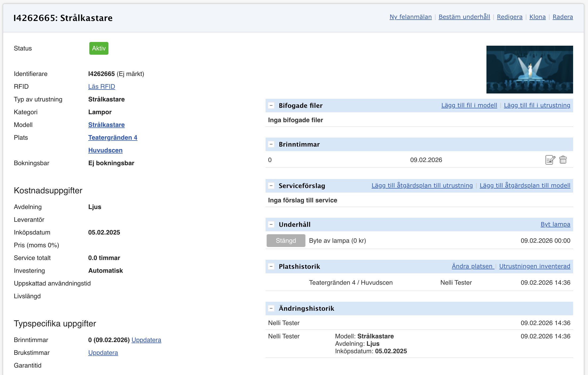
Task: Update Brukstimmar via Uppdatera link
Action: [103, 353]
